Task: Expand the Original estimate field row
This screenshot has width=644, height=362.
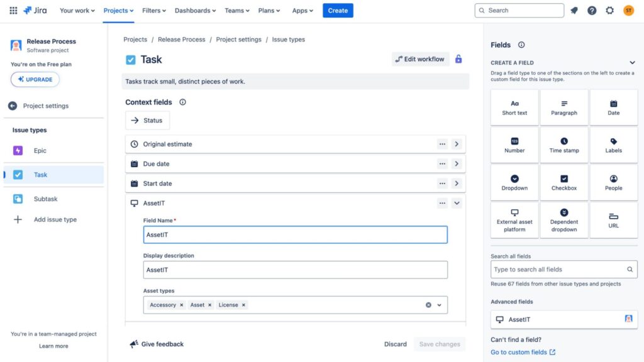Action: pyautogui.click(x=457, y=144)
